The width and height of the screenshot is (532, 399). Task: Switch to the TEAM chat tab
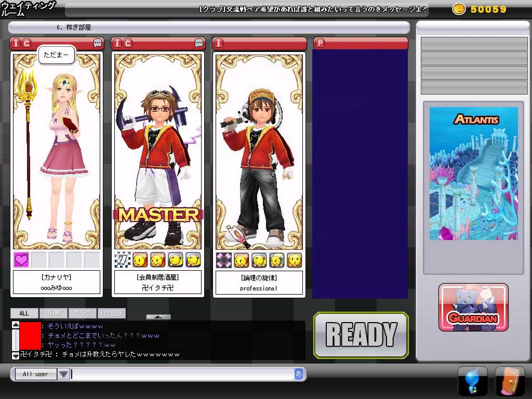point(53,313)
